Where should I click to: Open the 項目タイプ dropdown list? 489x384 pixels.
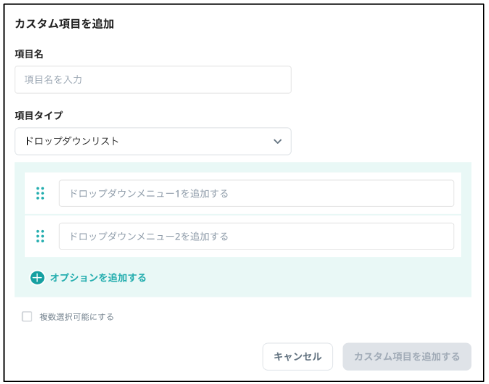153,141
